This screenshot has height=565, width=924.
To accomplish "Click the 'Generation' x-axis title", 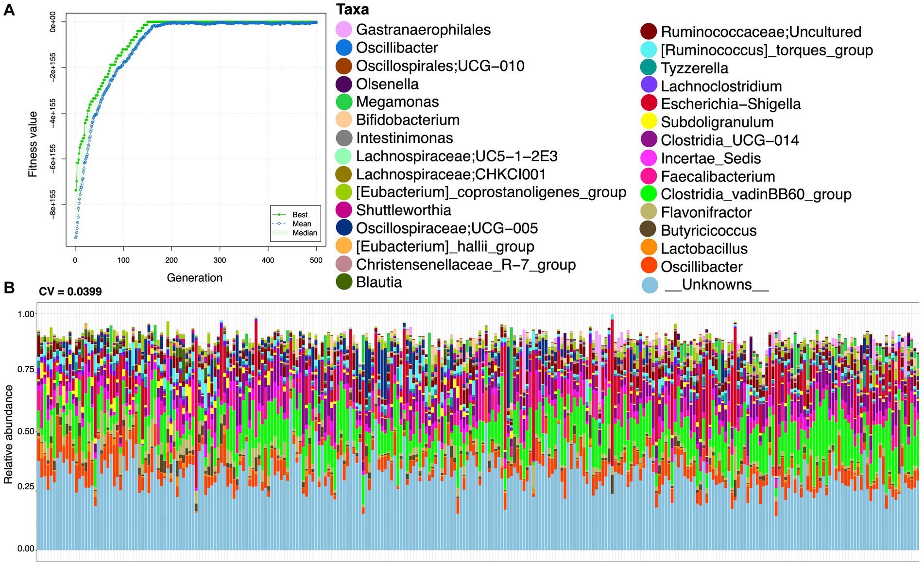I will pyautogui.click(x=194, y=278).
